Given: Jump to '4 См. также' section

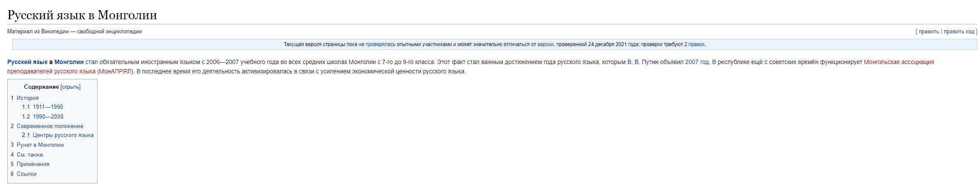Looking at the screenshot, I should click(26, 155).
